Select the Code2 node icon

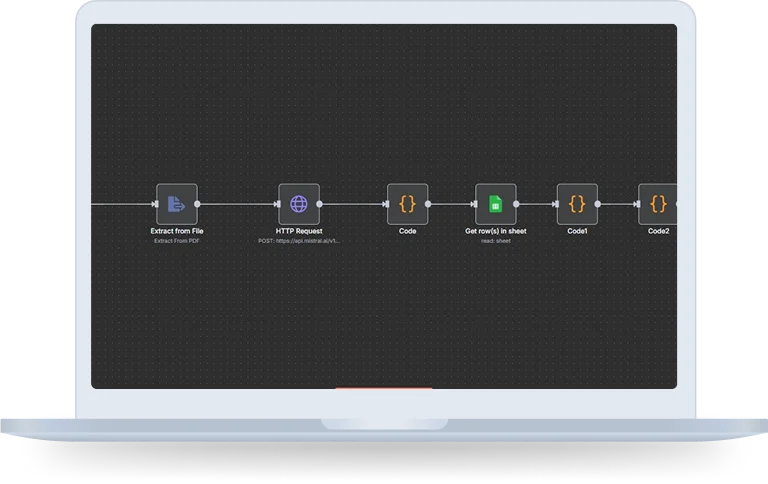pyautogui.click(x=658, y=204)
